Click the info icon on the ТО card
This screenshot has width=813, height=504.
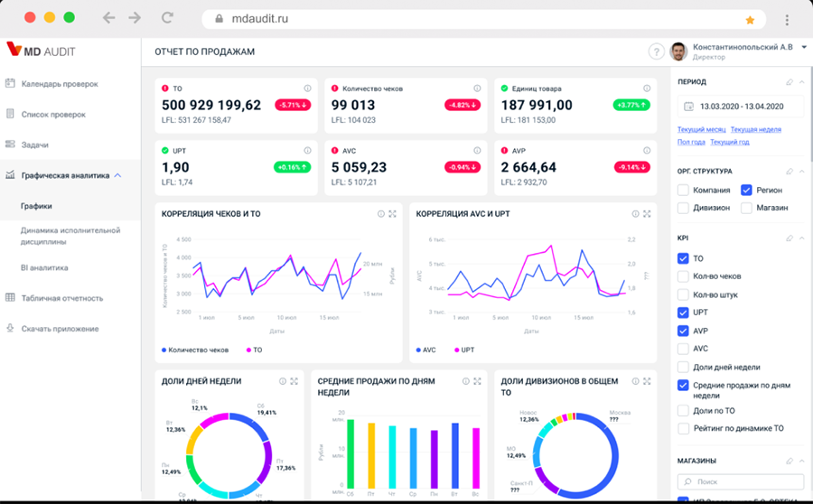tap(307, 89)
